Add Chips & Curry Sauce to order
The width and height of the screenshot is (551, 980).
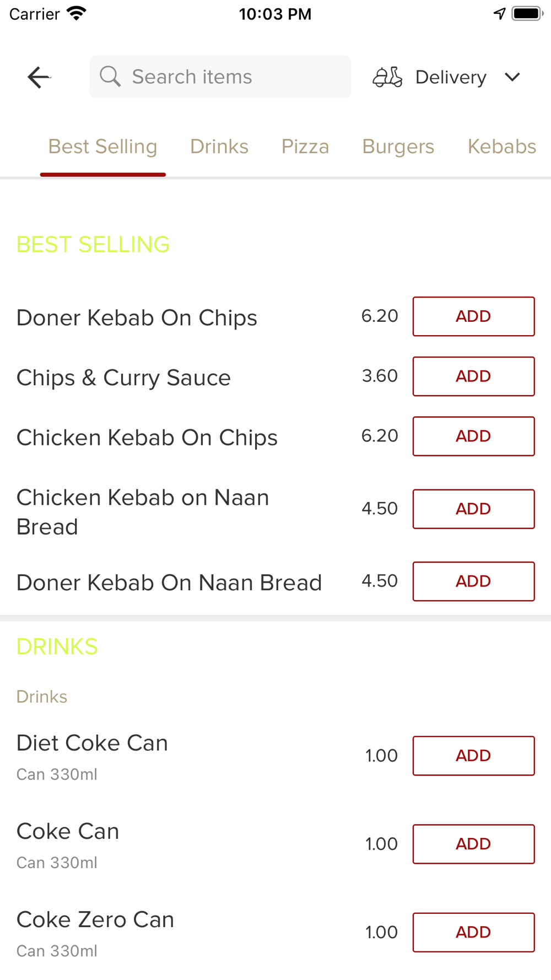[474, 376]
